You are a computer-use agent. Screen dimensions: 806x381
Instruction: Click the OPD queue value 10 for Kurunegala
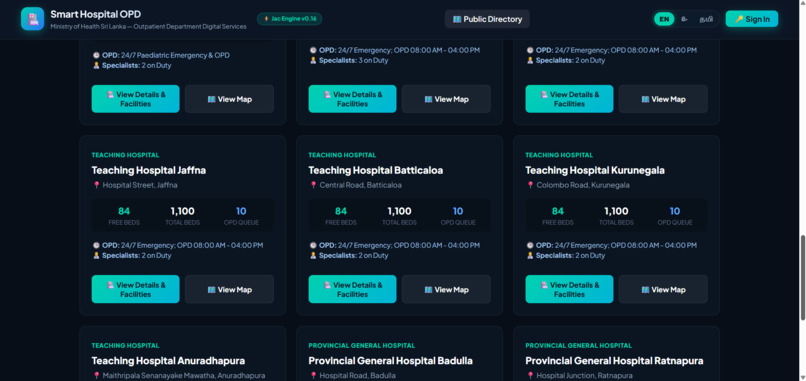pos(675,211)
